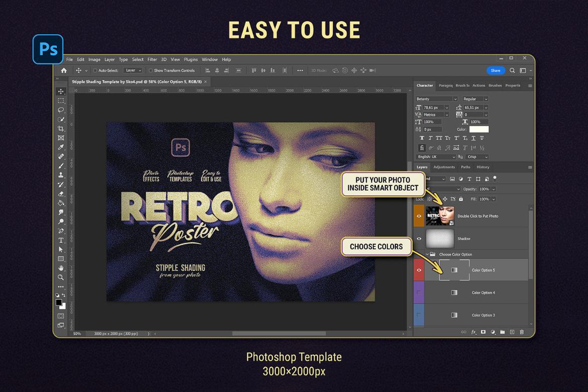Select the Clone Stamp tool

click(x=61, y=175)
